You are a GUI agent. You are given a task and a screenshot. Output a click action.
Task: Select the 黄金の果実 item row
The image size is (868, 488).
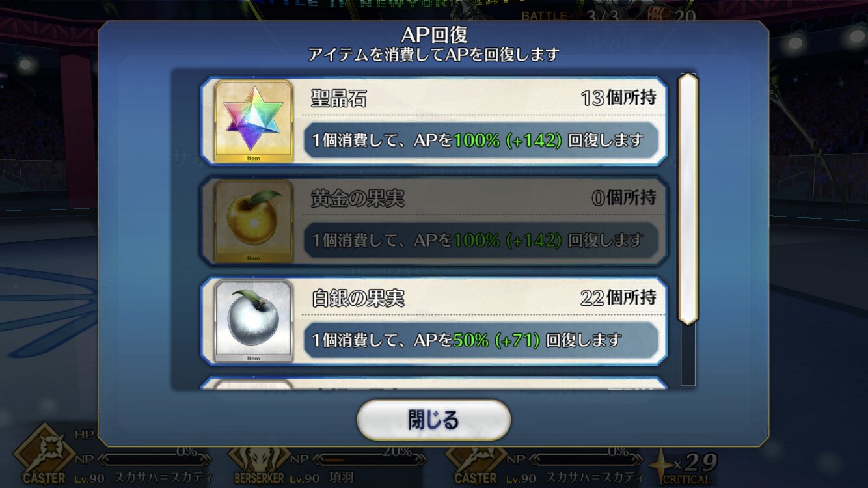pyautogui.click(x=433, y=221)
